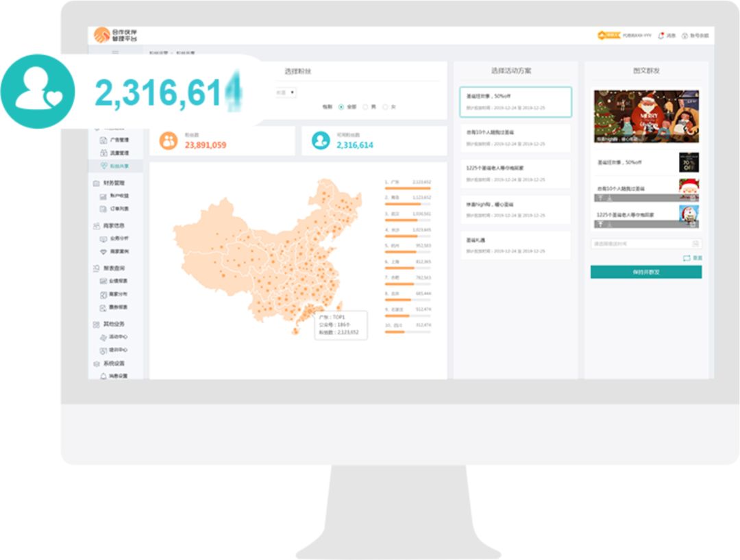Open the region dropdown in select fans panel

point(286,92)
